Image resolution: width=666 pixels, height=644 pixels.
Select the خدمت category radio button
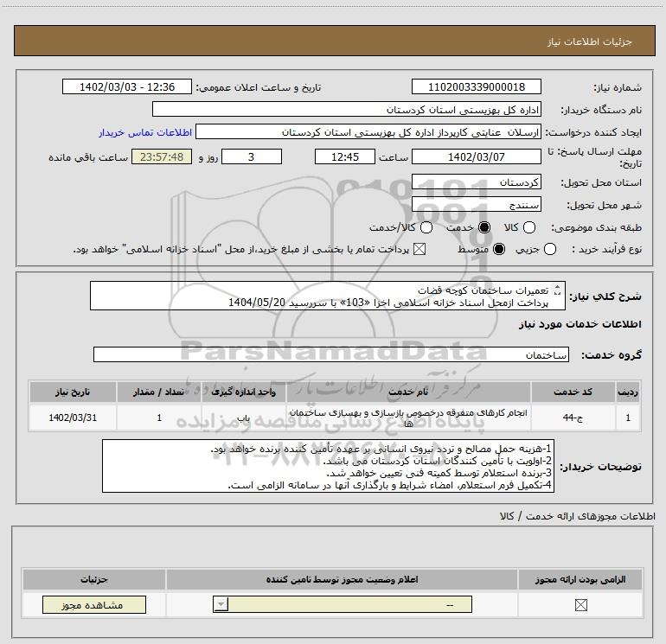point(483,227)
